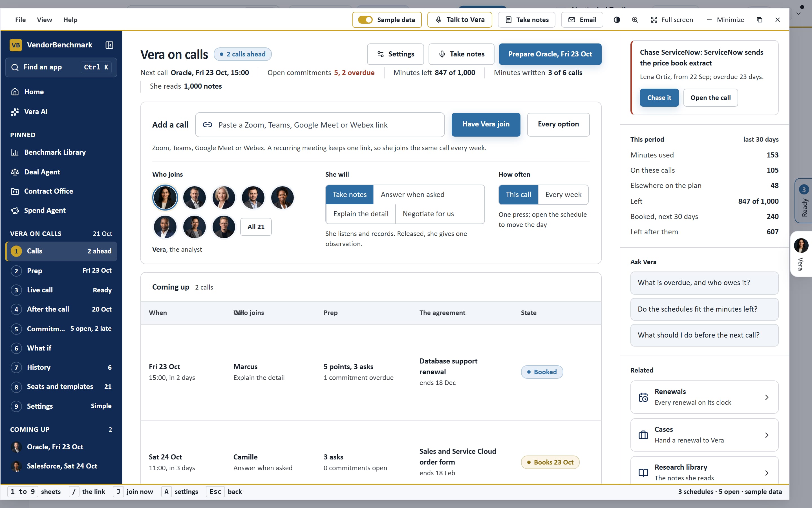This screenshot has height=508, width=812.
Task: Click Open the call button
Action: click(710, 98)
